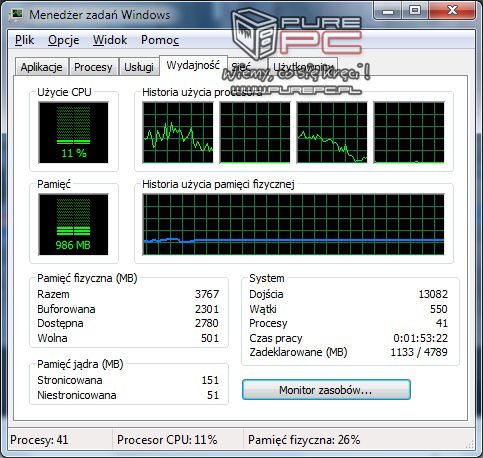483x458 pixels.
Task: Click the second CPU core history graph
Action: (255, 133)
